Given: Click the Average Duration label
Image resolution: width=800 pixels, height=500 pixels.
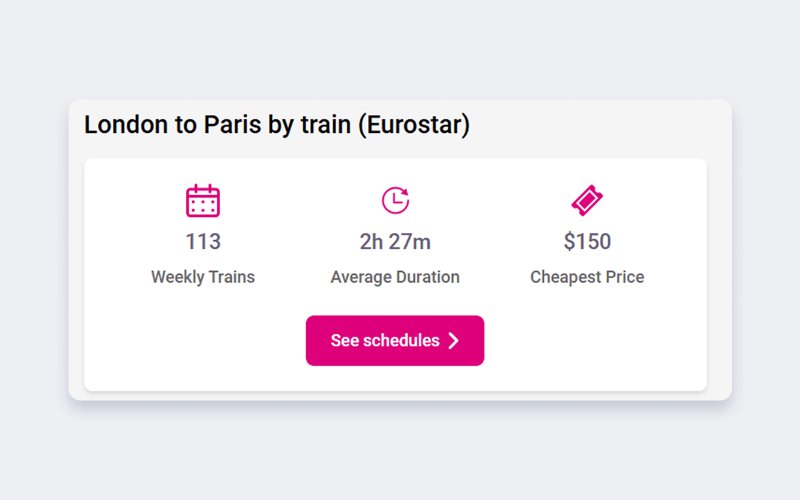Looking at the screenshot, I should coord(395,277).
